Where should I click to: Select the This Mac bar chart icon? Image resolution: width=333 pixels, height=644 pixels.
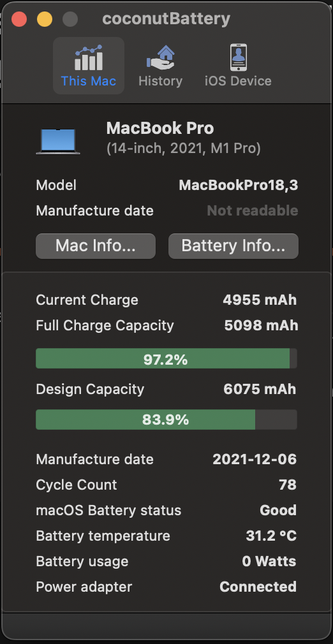click(x=89, y=57)
